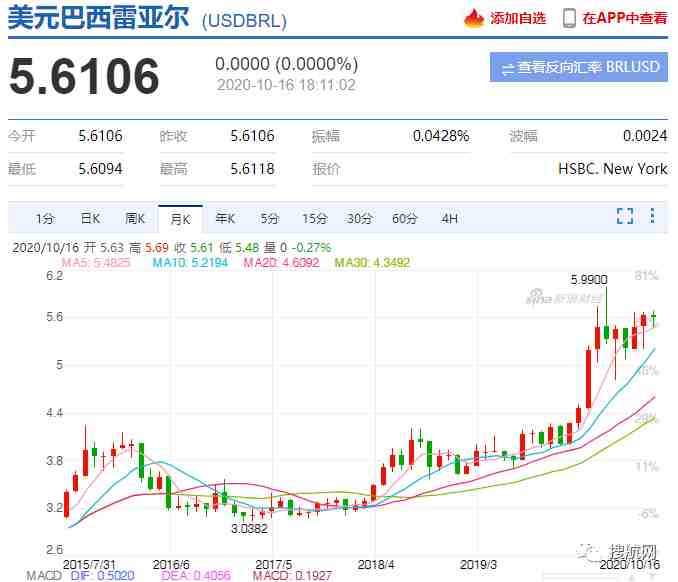The width and height of the screenshot is (678, 582).
Task: Click the 振幅 value 0.0428%
Action: pos(441,136)
